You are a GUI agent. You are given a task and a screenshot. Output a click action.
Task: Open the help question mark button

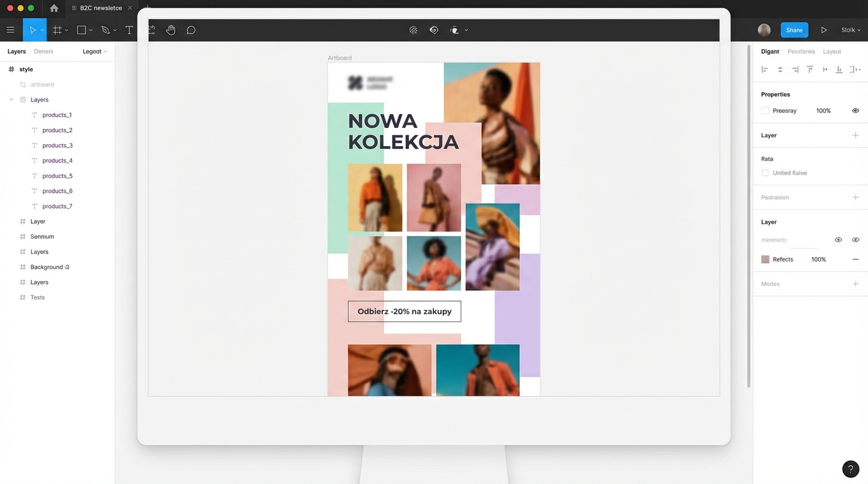[x=850, y=468]
